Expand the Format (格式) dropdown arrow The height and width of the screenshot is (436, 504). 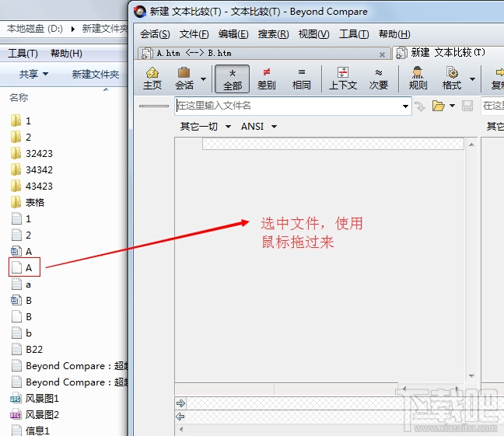point(472,79)
